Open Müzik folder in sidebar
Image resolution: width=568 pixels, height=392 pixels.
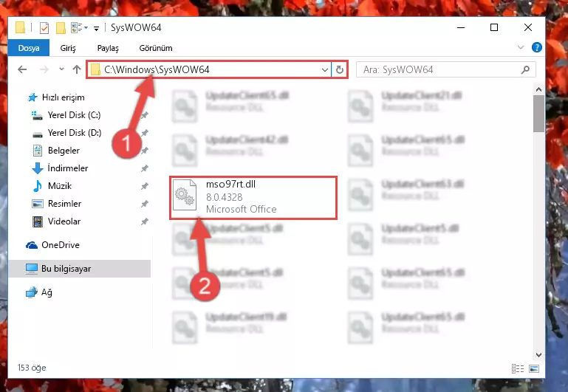[60, 186]
